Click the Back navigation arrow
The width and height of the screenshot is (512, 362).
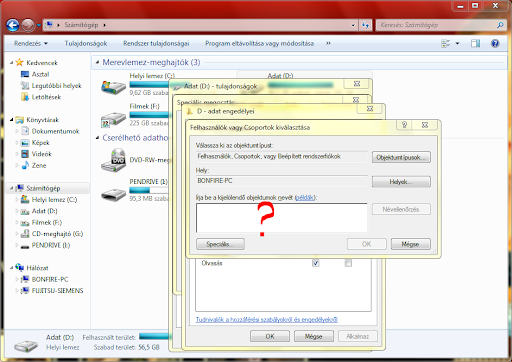[13, 25]
